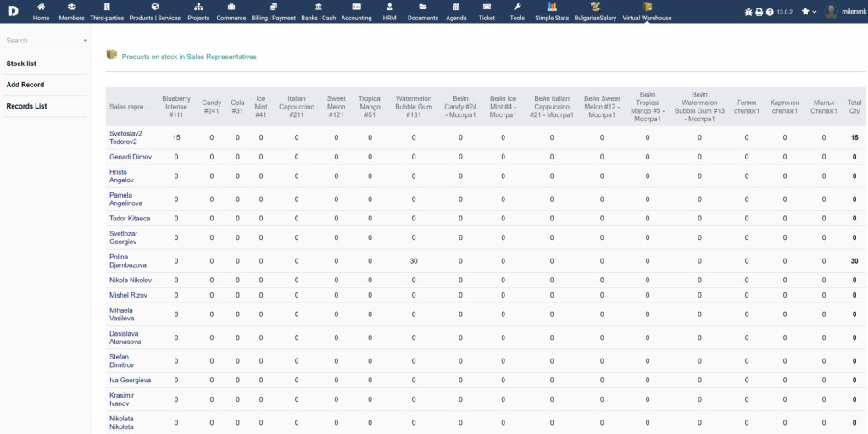Open the Agenda calendar module
This screenshot has height=434, width=868.
456,11
